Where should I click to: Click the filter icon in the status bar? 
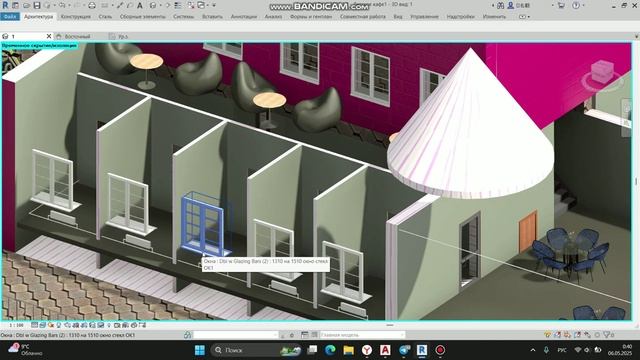[607, 335]
